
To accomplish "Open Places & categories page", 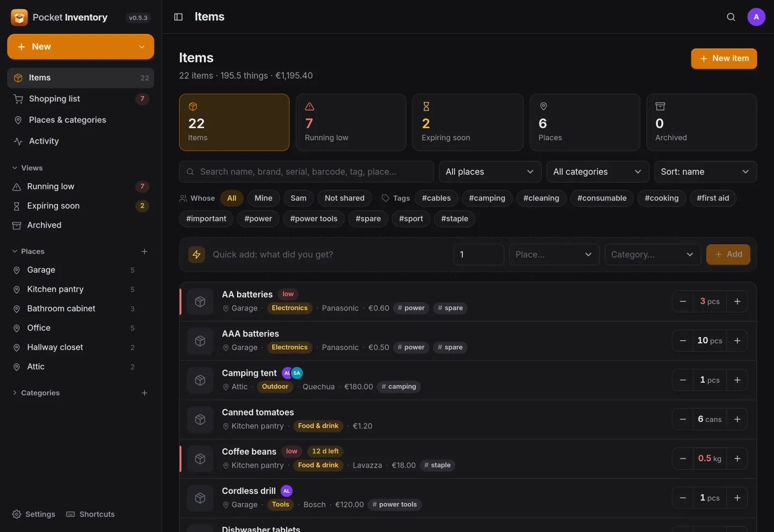I will (x=80, y=120).
